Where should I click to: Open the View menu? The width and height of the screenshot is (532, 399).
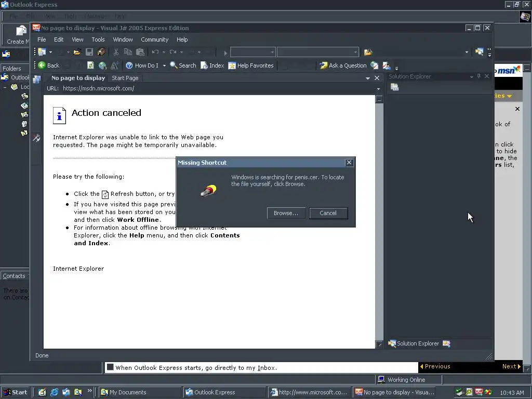(77, 39)
